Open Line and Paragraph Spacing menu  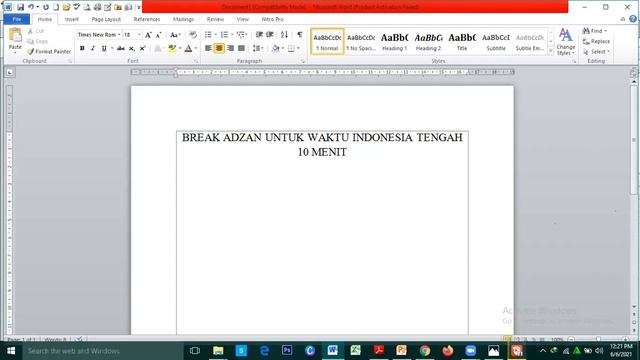tap(258, 48)
